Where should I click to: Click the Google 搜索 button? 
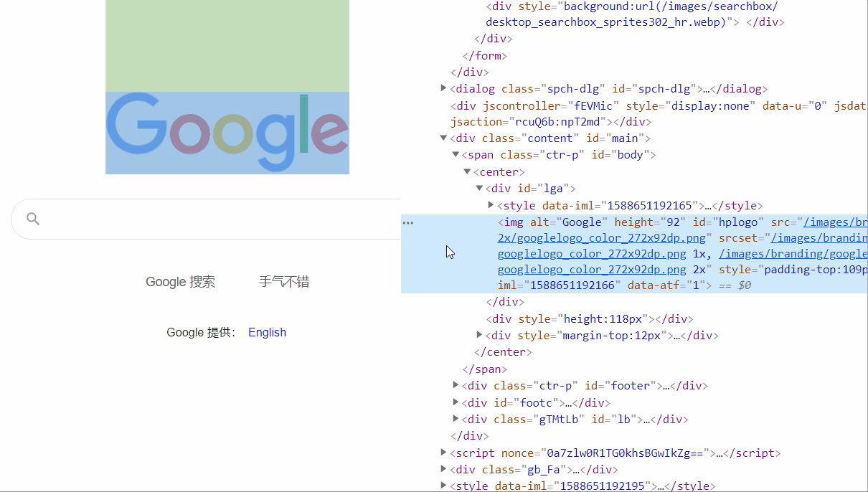180,282
